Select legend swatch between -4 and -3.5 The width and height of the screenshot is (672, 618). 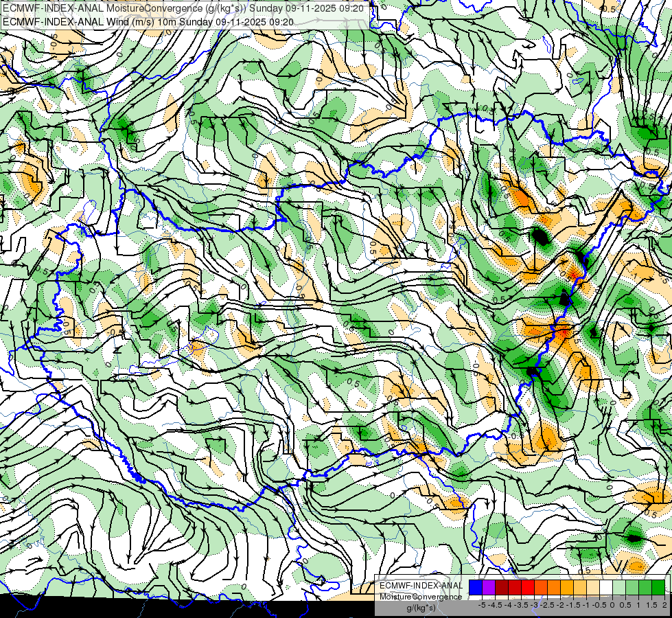coord(515,587)
